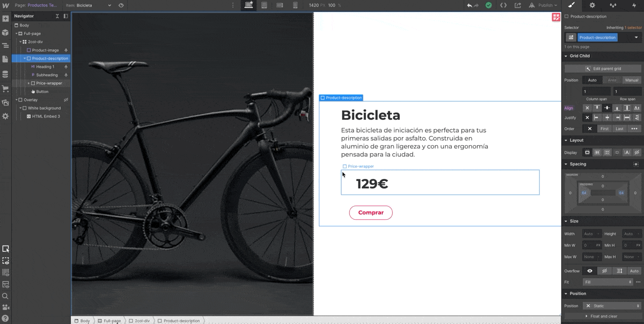Switch to mobile portrait breakpoint
This screenshot has height=324, width=644.
295,5
